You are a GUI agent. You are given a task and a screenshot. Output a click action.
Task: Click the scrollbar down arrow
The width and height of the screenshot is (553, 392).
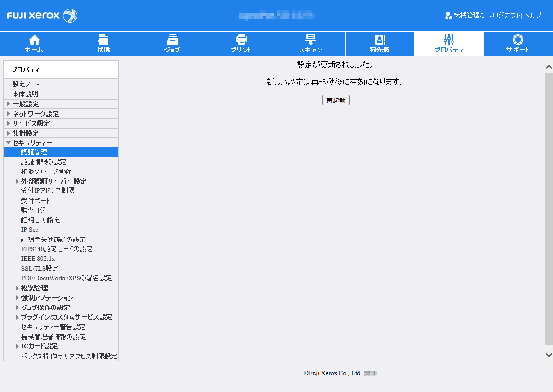point(549,355)
